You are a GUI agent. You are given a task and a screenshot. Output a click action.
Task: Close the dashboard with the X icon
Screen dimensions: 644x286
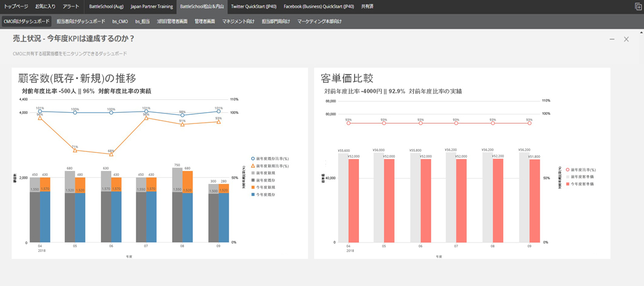pos(626,39)
